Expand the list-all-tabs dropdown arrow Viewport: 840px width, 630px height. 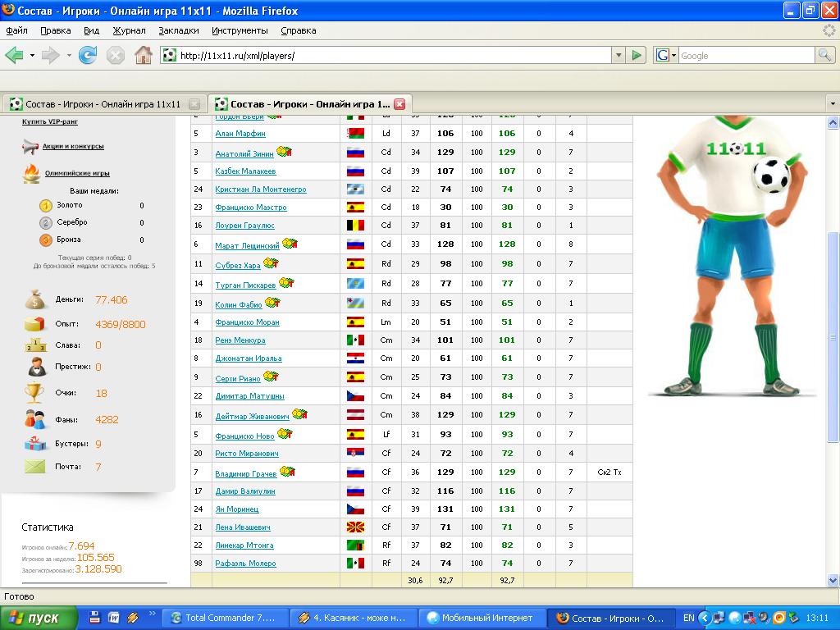click(x=832, y=104)
